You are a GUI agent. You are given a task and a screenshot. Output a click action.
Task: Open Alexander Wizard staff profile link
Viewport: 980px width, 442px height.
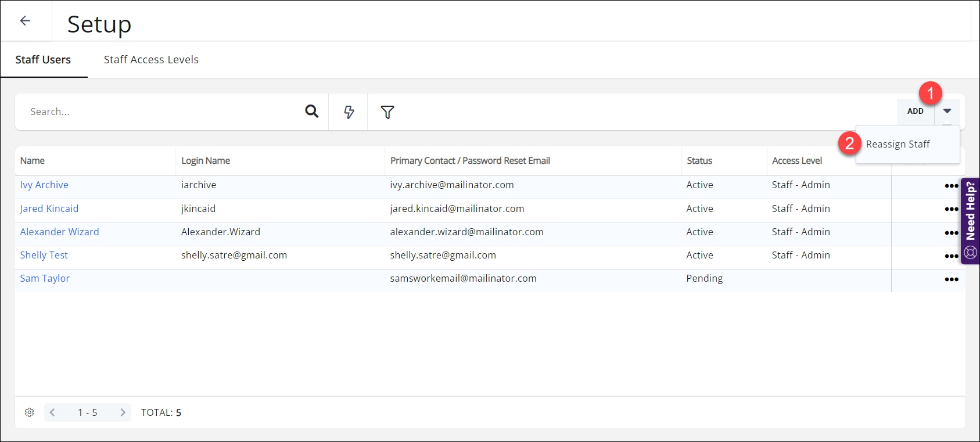tap(59, 232)
